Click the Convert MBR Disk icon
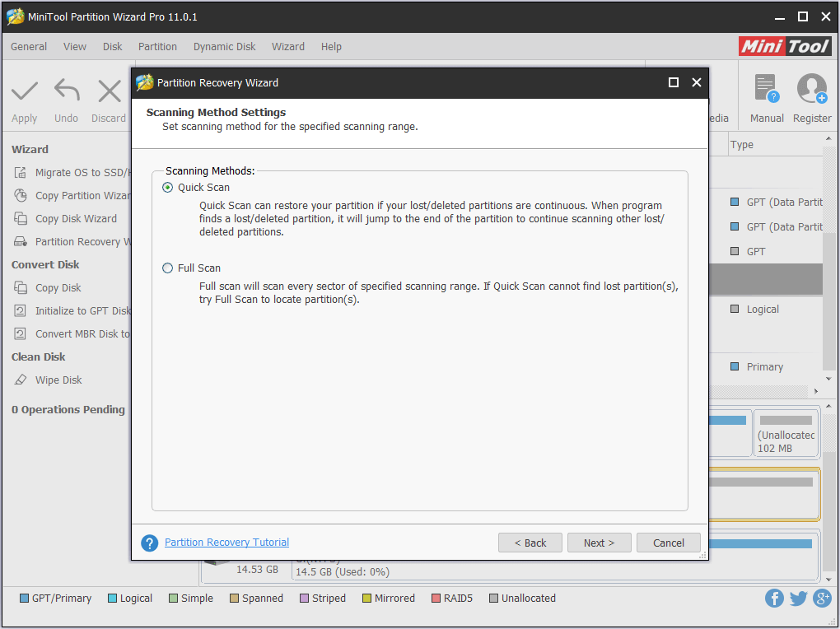 point(21,333)
